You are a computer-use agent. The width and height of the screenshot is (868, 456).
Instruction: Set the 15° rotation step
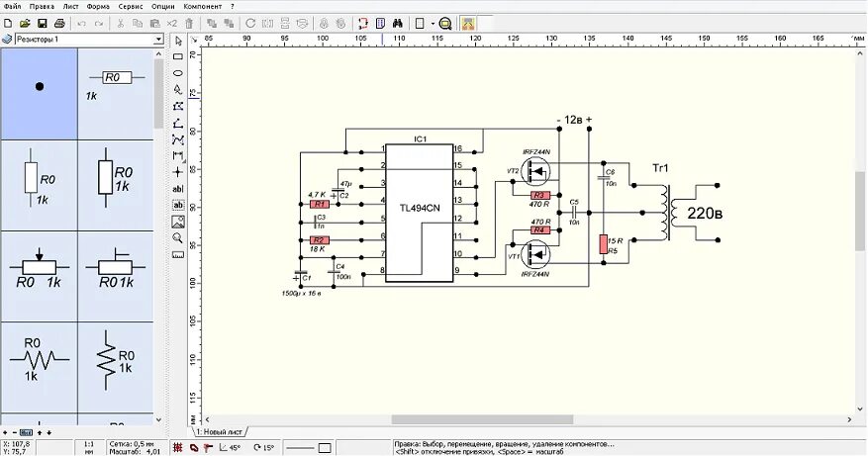coord(263,448)
